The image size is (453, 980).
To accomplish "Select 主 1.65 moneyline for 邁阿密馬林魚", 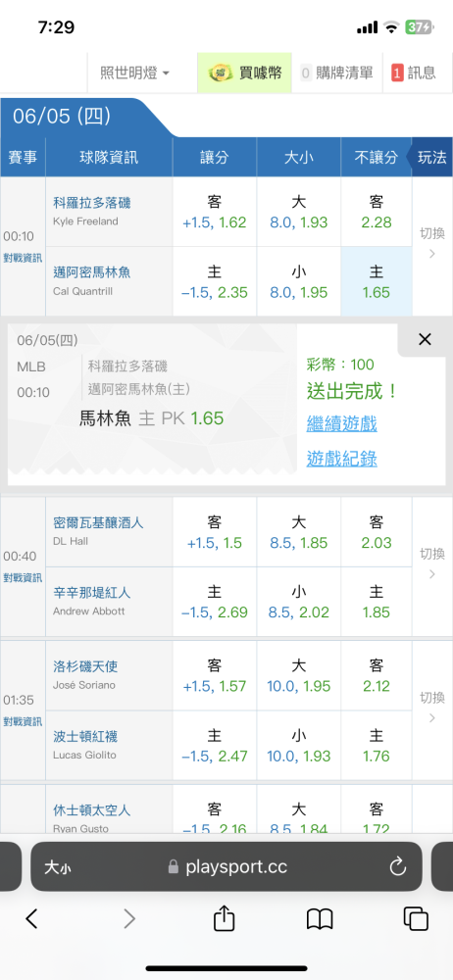I will coord(377,282).
